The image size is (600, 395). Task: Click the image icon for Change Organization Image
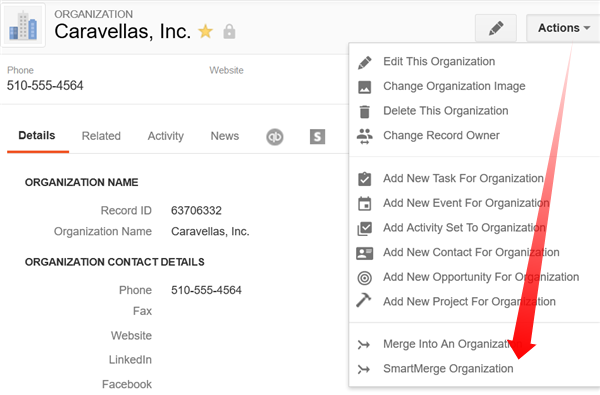click(364, 87)
